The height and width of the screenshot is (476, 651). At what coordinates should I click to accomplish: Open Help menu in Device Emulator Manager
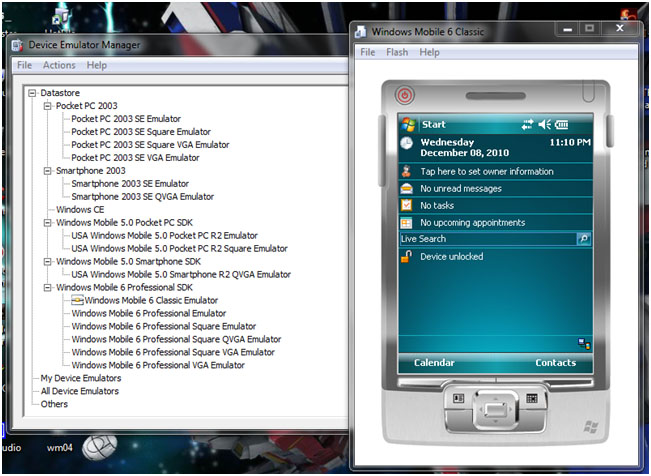pos(96,65)
